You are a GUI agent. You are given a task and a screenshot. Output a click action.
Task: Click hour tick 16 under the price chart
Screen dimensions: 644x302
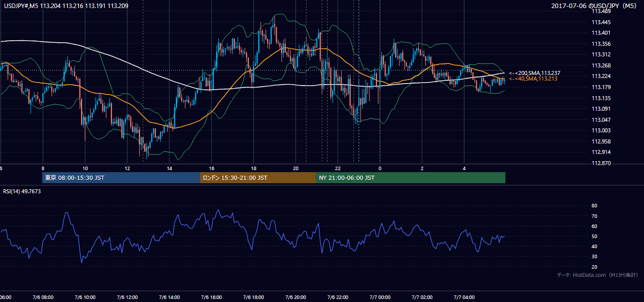212,169
